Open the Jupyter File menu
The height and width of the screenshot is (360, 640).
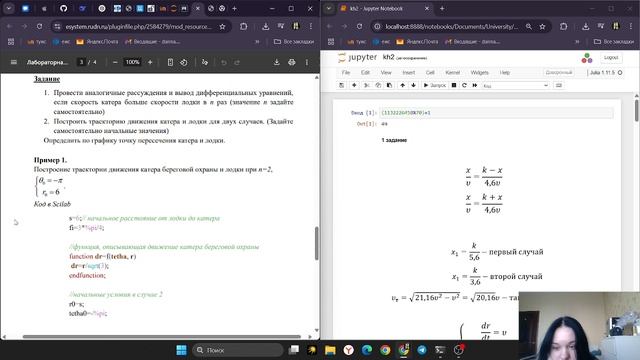(x=346, y=72)
